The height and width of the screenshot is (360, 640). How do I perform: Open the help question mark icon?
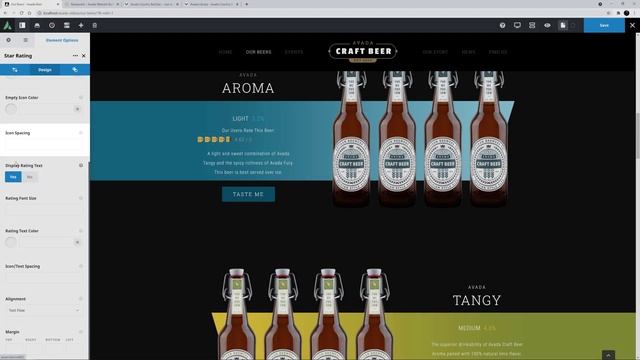click(502, 25)
